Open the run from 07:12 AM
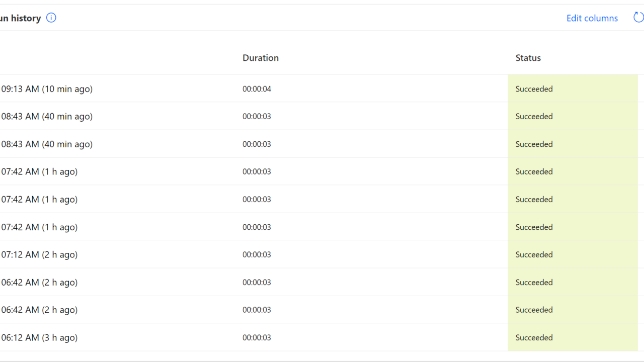 [39, 255]
